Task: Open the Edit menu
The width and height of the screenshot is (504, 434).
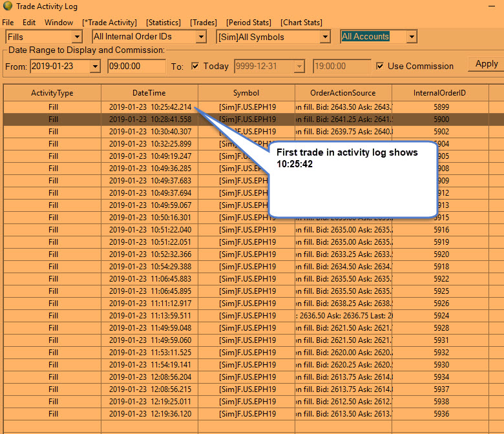Action: coord(29,23)
